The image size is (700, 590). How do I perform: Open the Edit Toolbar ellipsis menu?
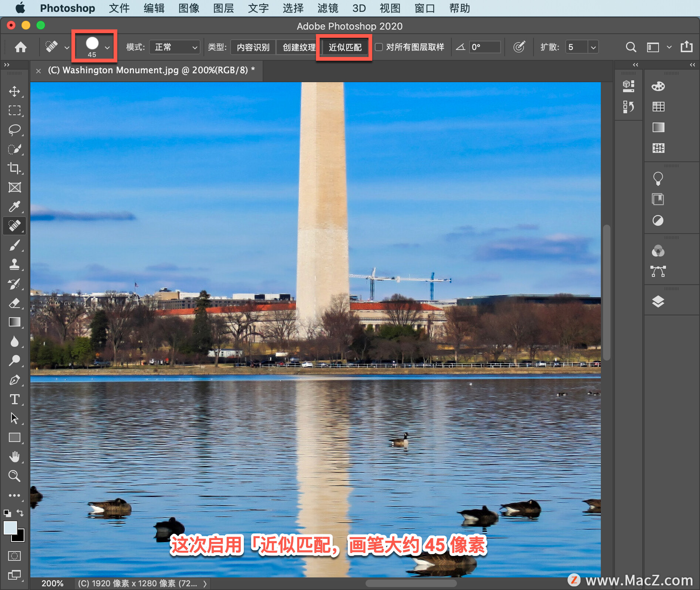14,495
